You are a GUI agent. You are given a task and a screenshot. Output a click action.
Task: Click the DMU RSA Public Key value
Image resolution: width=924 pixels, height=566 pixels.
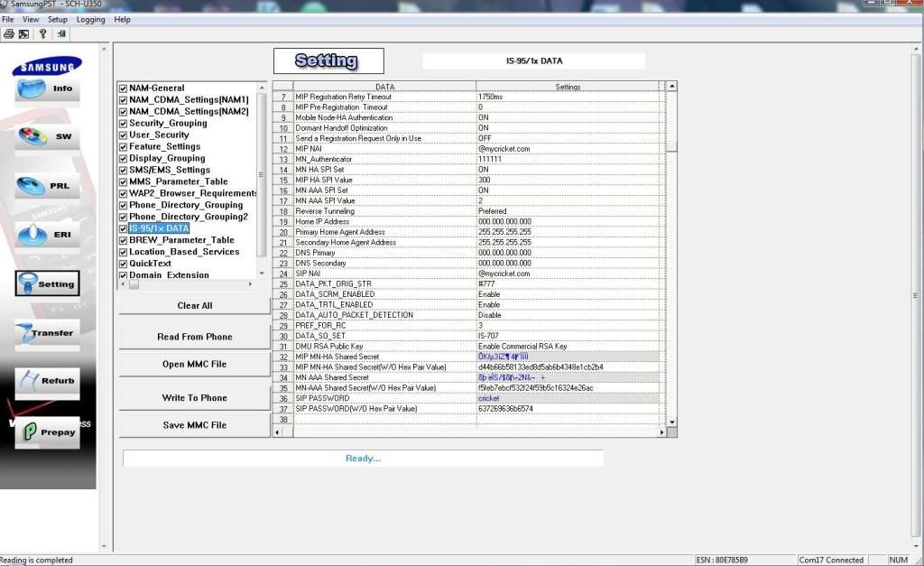pyautogui.click(x=522, y=347)
